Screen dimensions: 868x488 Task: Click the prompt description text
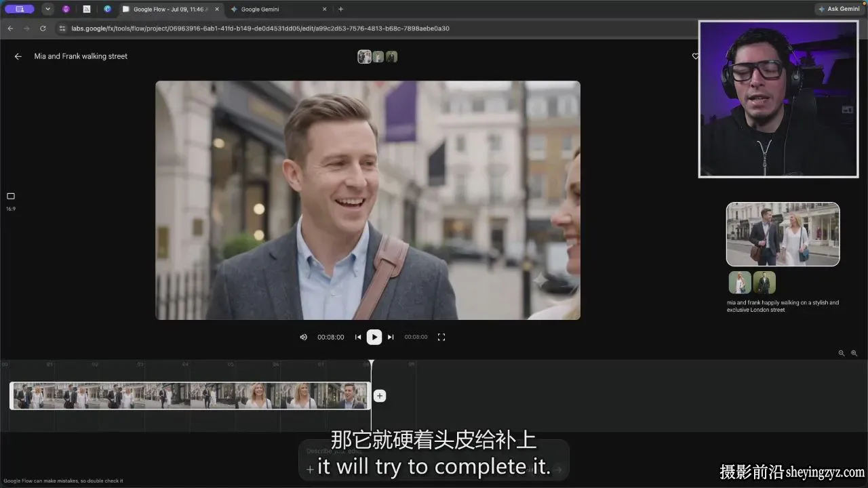click(x=783, y=306)
